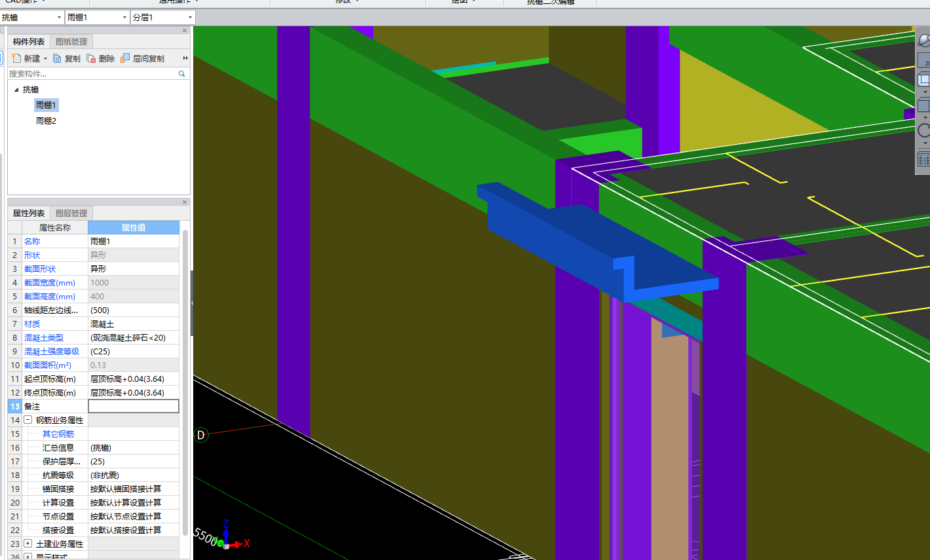Click the 属性值 column header
Viewport: 930px width, 560px height.
pyautogui.click(x=134, y=228)
